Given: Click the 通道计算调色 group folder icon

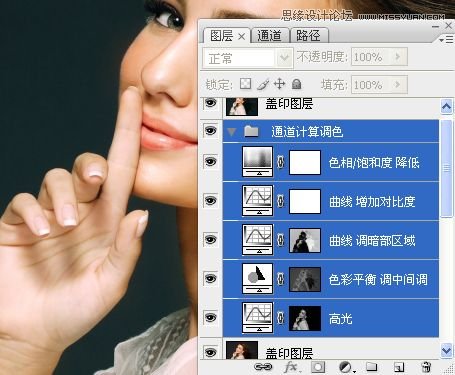Looking at the screenshot, I should click(251, 131).
